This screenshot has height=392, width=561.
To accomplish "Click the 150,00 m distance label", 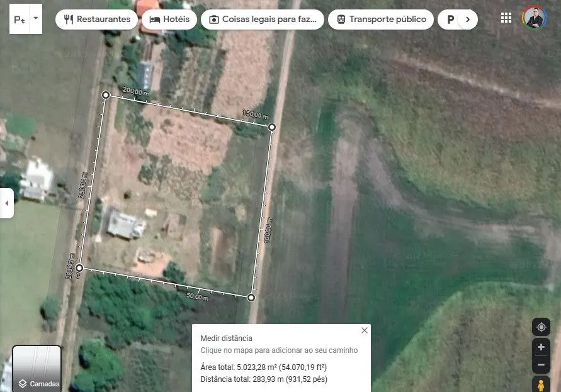I will pos(255,115).
